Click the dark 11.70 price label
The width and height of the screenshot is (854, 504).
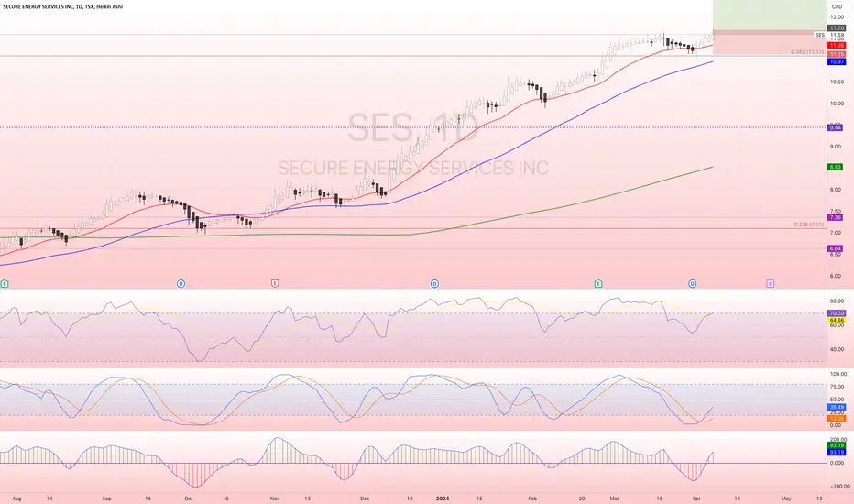837,27
